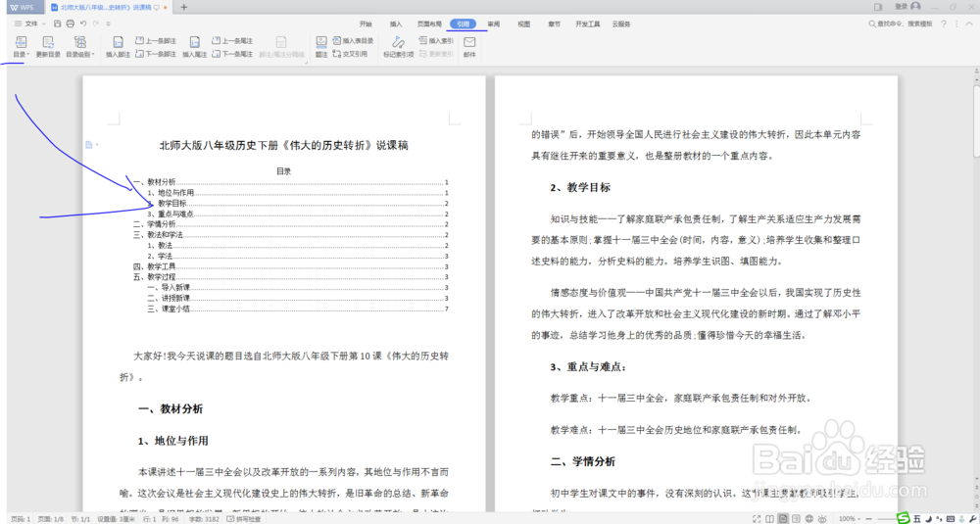The height and width of the screenshot is (524, 980).
Task: Click TOC entry 3、重点与难点
Action: 298,214
